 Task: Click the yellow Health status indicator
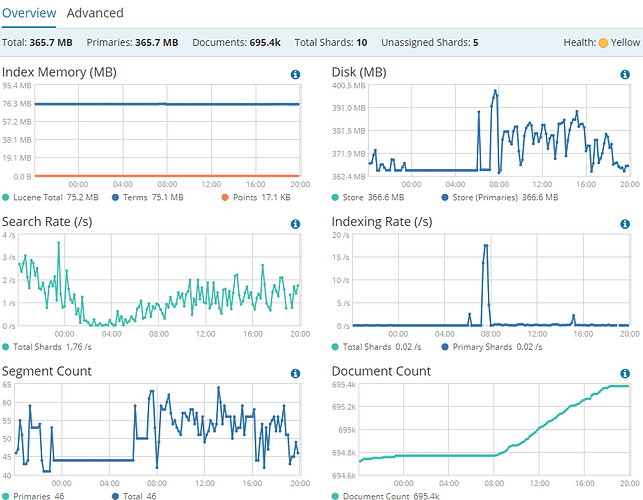tap(603, 43)
